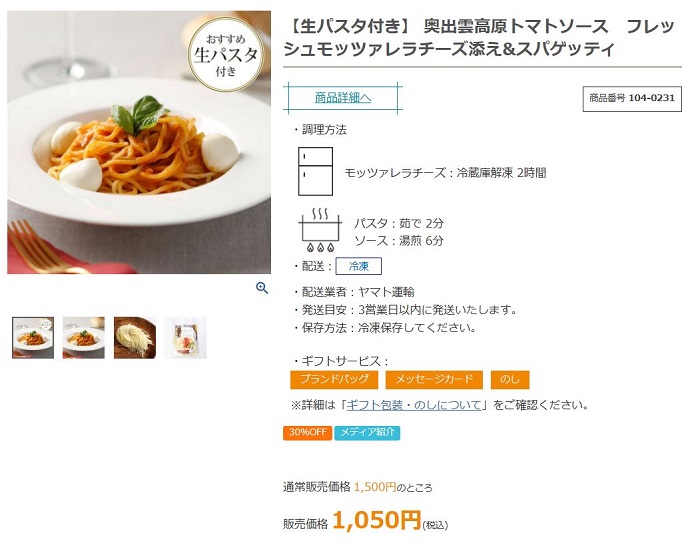Click the round 生パスタ付き badge

pyautogui.click(x=226, y=55)
